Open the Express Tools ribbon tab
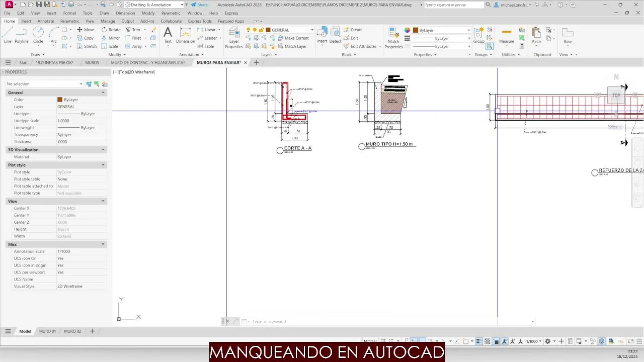The image size is (644, 362). pyautogui.click(x=200, y=21)
